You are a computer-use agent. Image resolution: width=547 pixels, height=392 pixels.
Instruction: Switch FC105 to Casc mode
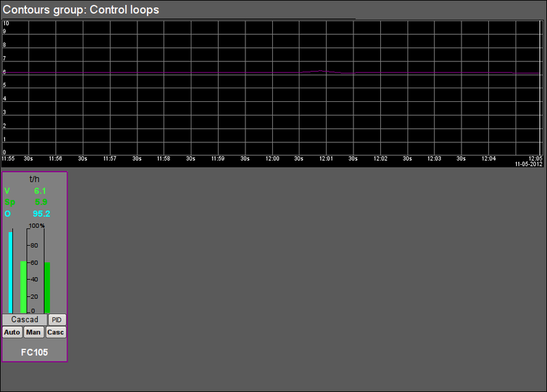(56, 332)
